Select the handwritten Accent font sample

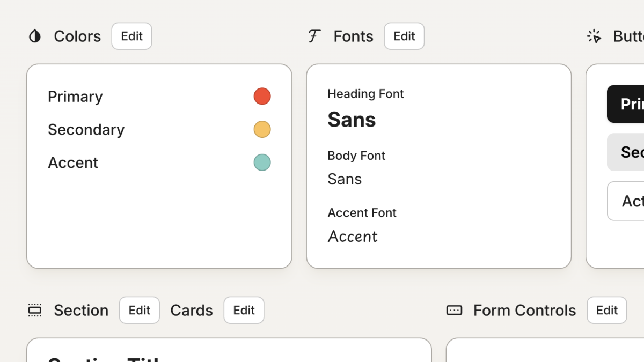tap(353, 237)
